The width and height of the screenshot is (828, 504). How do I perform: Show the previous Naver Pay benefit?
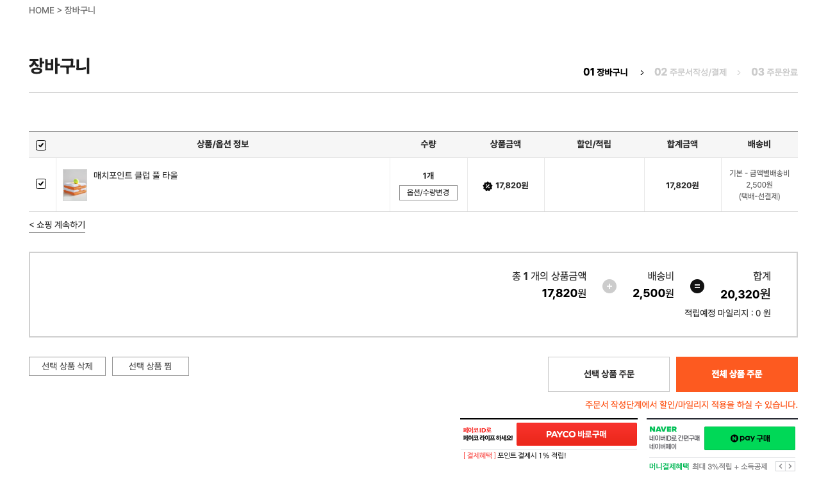(780, 466)
